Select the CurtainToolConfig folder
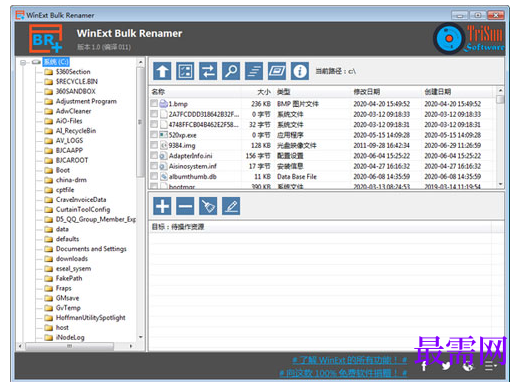526x382 pixels. 83,209
